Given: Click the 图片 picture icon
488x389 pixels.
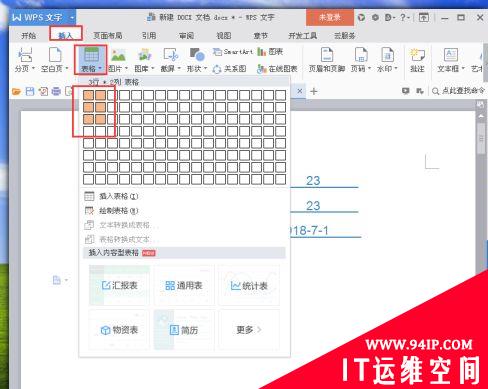Looking at the screenshot, I should click(118, 55).
